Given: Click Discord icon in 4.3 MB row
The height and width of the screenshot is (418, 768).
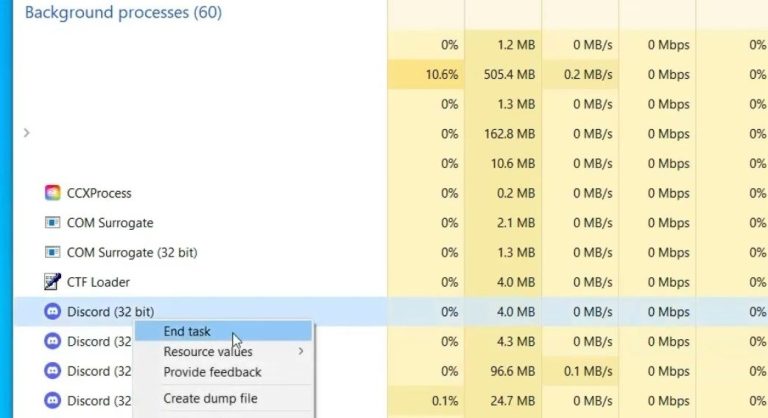Looking at the screenshot, I should coord(52,341).
